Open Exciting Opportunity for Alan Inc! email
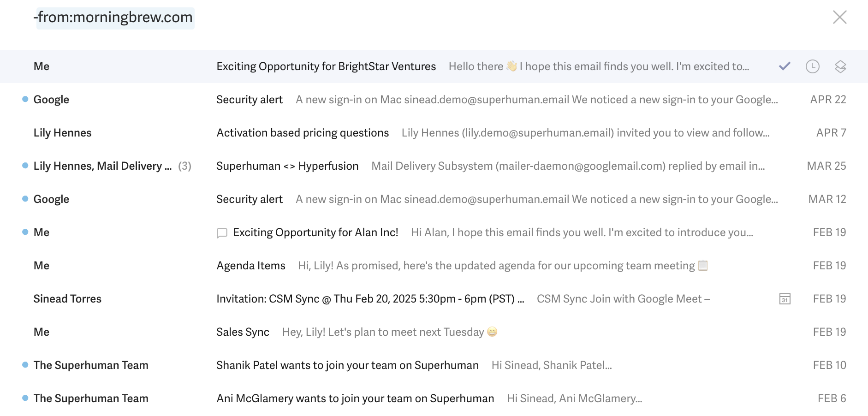The width and height of the screenshot is (868, 416). click(x=434, y=232)
